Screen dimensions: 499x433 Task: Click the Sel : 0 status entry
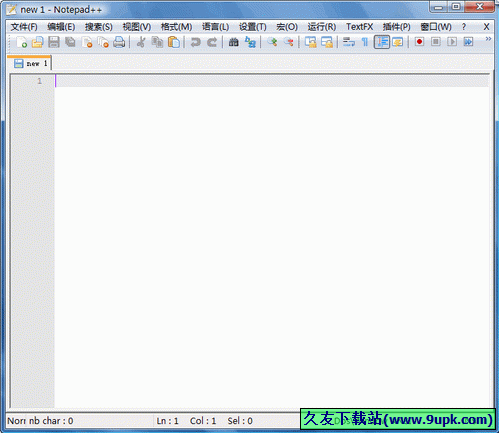click(240, 421)
